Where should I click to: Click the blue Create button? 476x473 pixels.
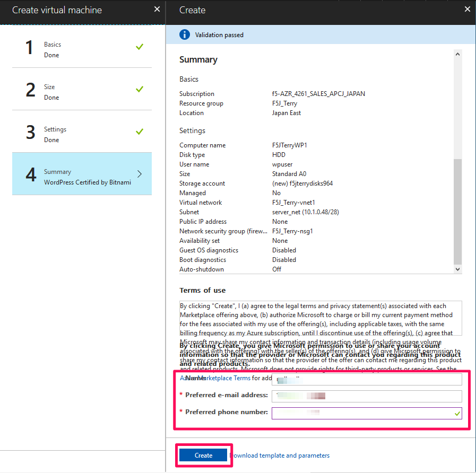pyautogui.click(x=203, y=455)
